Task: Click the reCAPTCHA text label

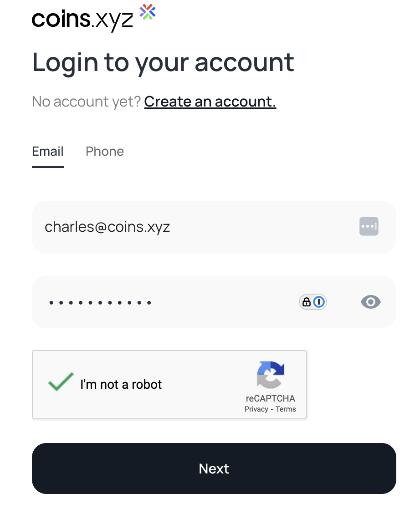Action: (x=270, y=398)
